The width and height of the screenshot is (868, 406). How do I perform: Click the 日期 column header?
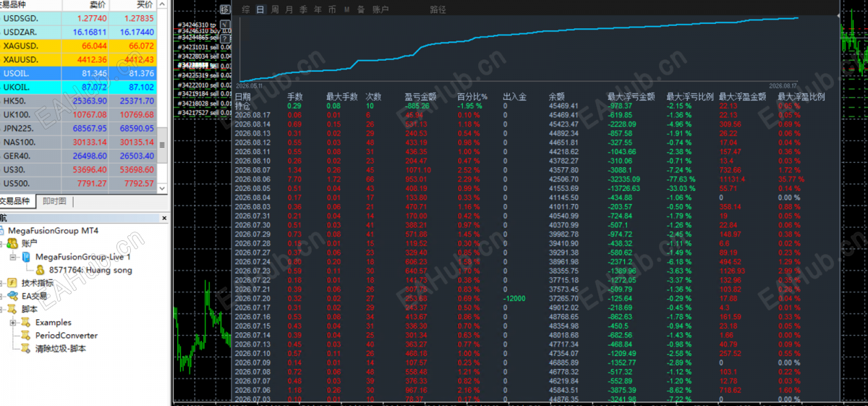coord(243,96)
